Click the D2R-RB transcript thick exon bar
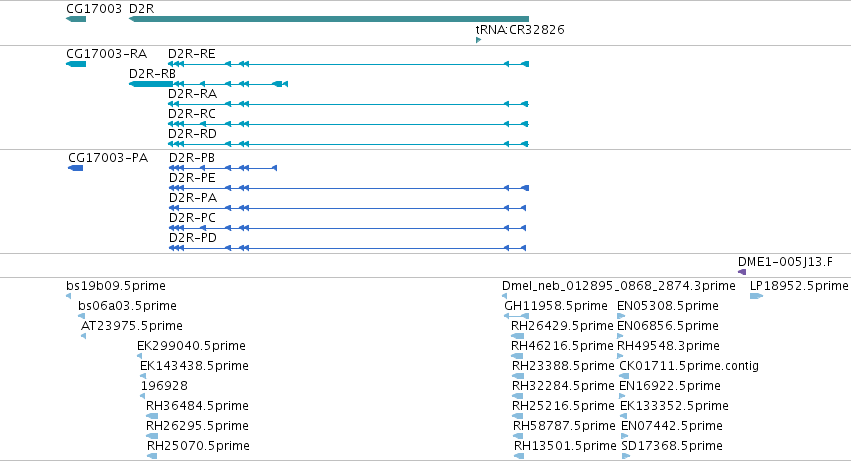 [151, 84]
